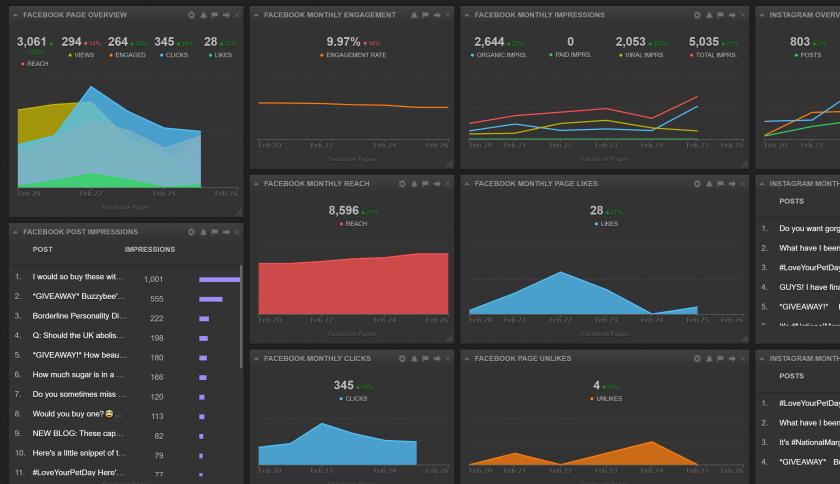Click share arrow in Facebook Monthly Engagement header
The image size is (840, 484).
[437, 15]
